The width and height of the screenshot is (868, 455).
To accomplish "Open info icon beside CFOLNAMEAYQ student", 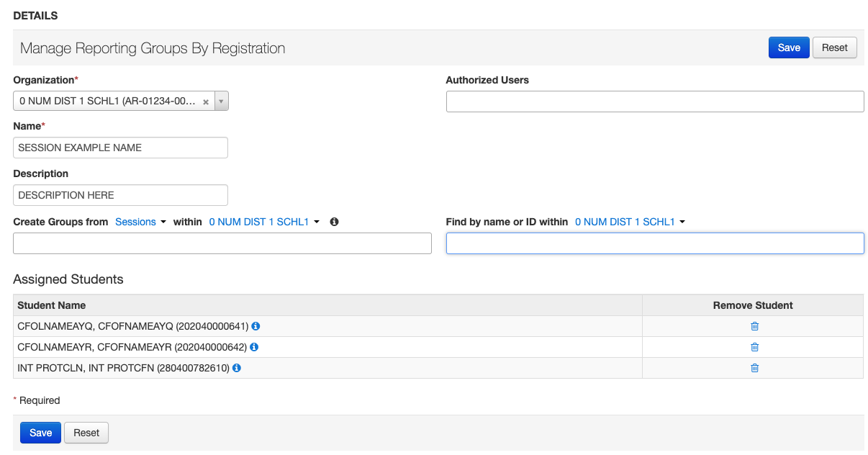I will click(256, 326).
